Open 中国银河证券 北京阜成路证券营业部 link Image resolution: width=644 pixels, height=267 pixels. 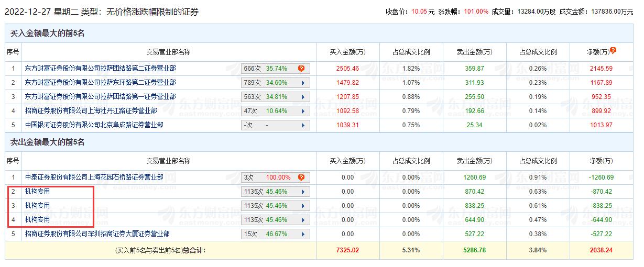tap(94, 125)
